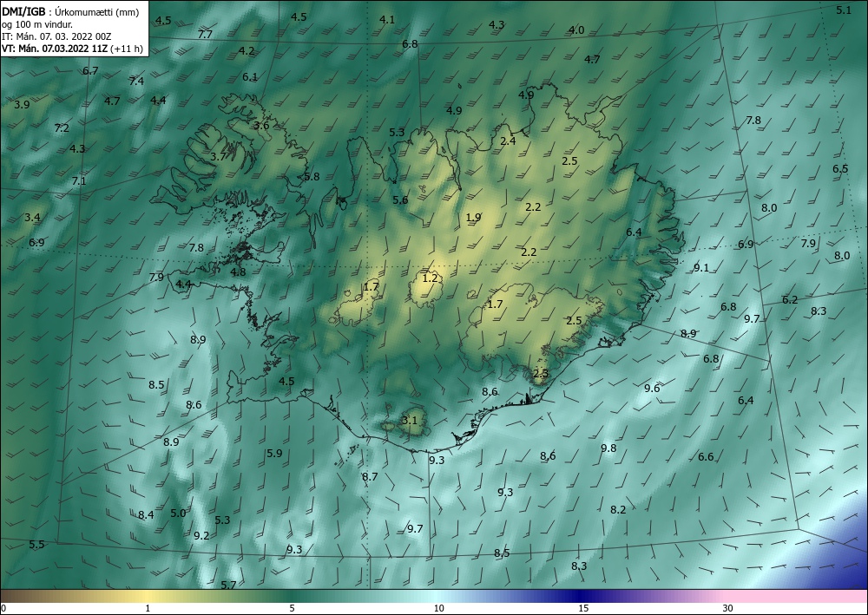Click the 8.7 value off the south coast
Image resolution: width=868 pixels, height=615 pixels.
(370, 477)
